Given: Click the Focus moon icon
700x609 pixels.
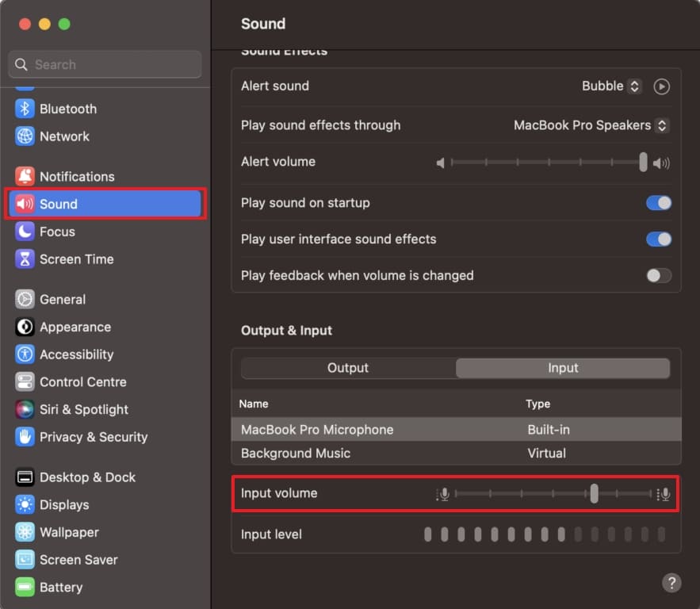Looking at the screenshot, I should click(25, 232).
